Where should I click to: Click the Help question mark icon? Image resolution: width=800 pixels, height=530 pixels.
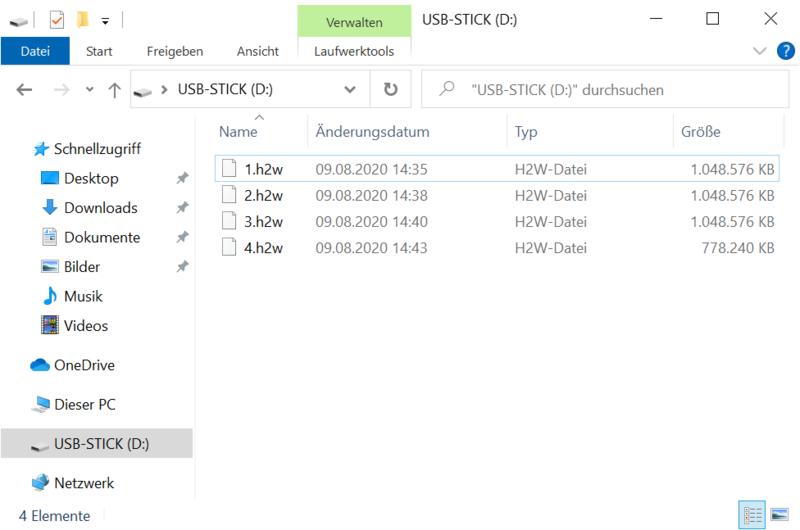(x=786, y=51)
